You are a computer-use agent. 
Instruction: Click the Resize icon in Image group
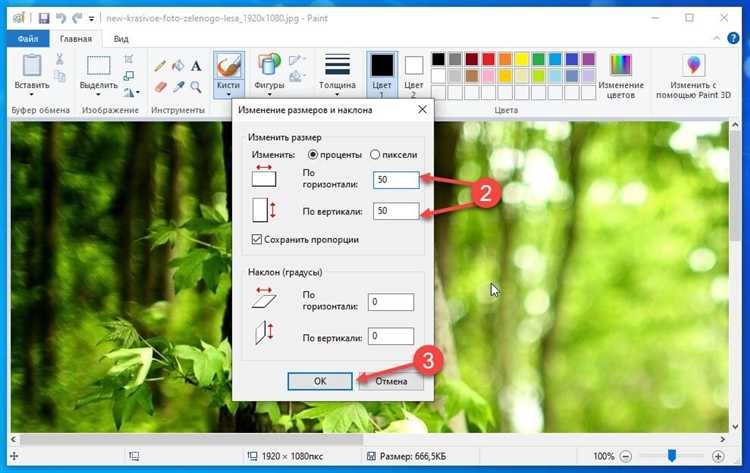(x=129, y=76)
